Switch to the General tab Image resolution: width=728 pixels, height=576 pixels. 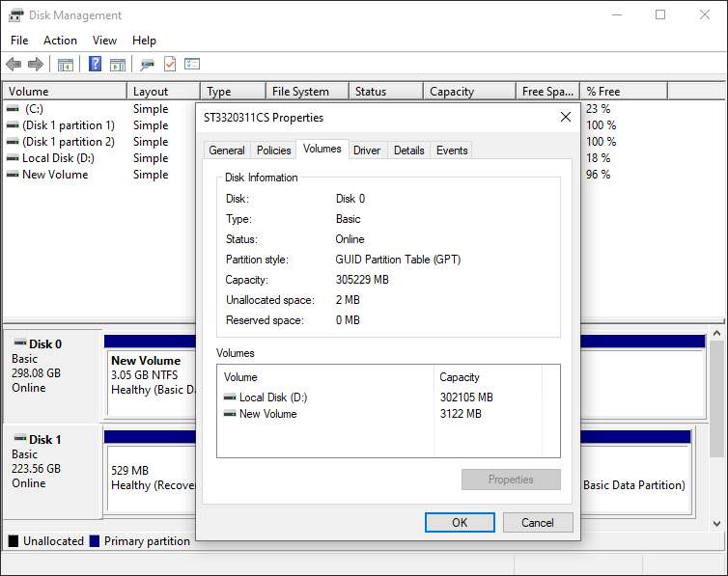point(227,151)
